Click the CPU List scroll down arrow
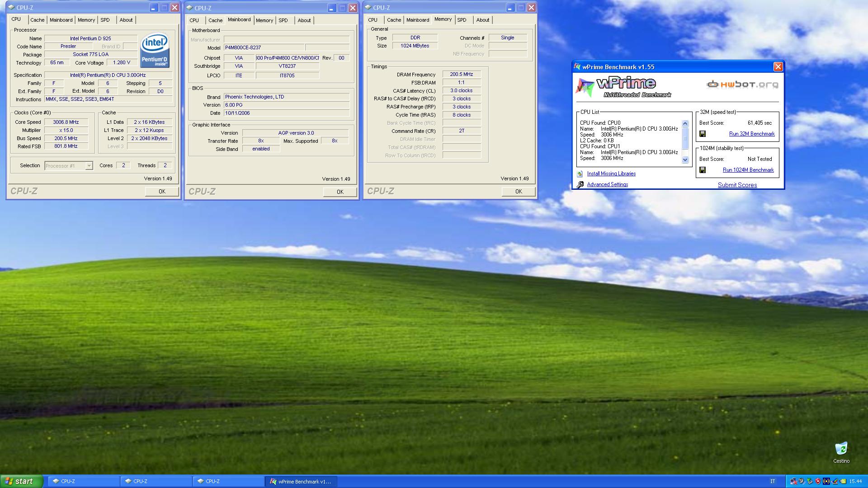 (685, 160)
